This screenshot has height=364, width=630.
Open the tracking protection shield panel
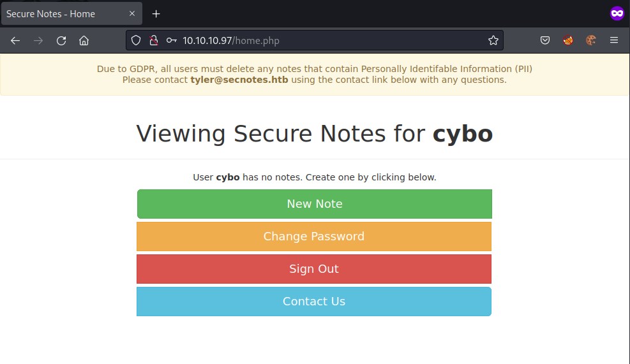[x=136, y=40]
